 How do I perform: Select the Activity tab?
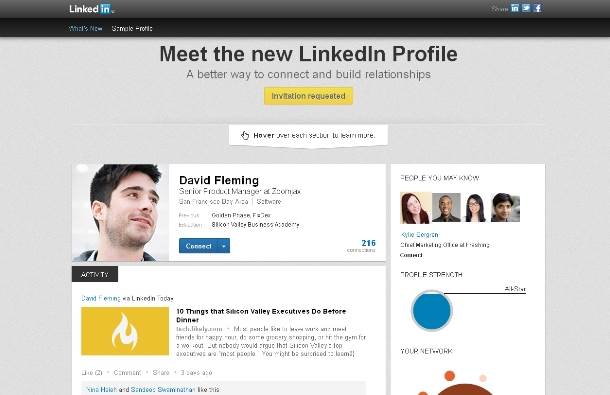[x=95, y=274]
